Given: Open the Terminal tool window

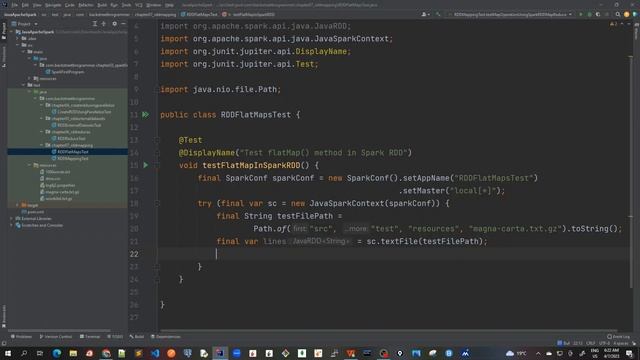Looking at the screenshot, I should (x=90, y=337).
